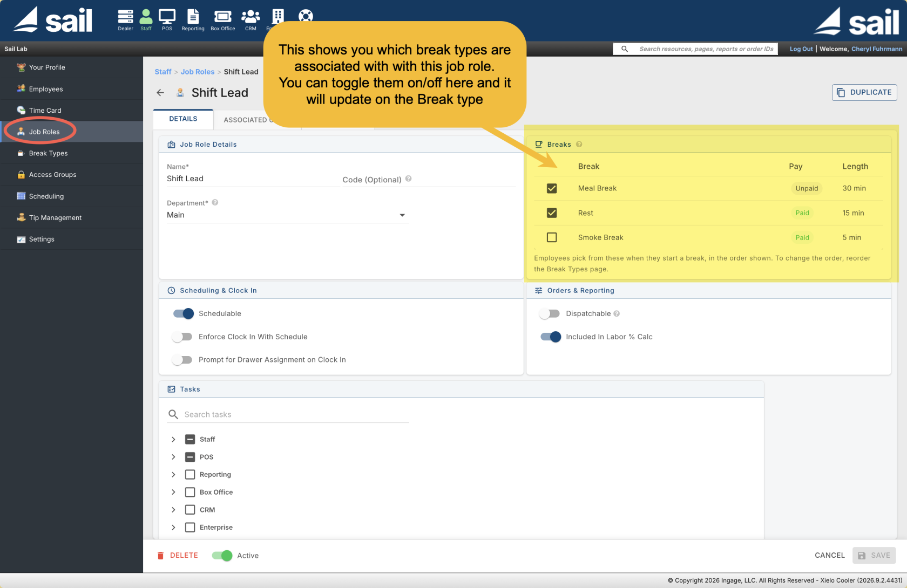Click the Search tasks input field

(296, 414)
